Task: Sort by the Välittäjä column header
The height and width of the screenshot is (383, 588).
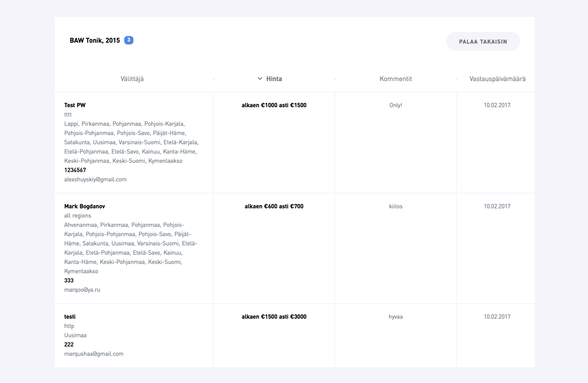Action: [x=132, y=79]
